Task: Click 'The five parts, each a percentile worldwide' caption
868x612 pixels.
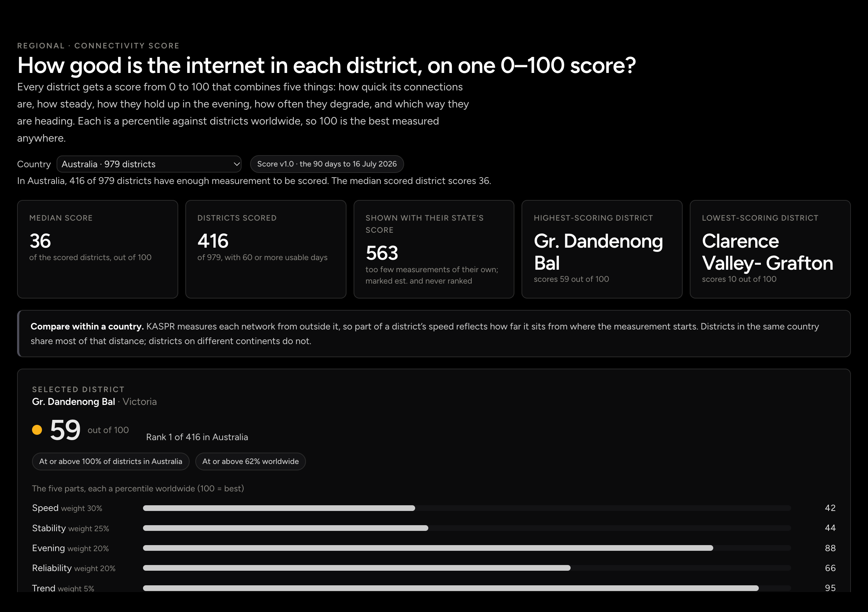Action: pyautogui.click(x=138, y=489)
